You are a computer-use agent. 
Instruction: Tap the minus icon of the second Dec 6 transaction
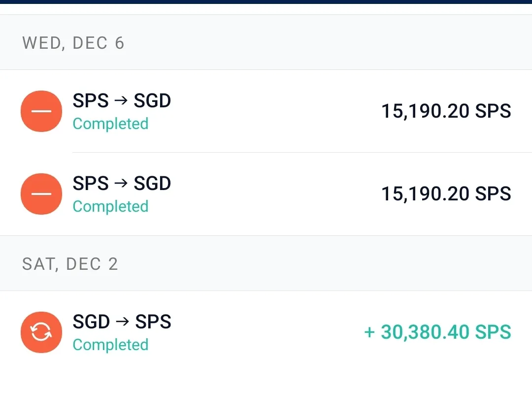pos(41,194)
